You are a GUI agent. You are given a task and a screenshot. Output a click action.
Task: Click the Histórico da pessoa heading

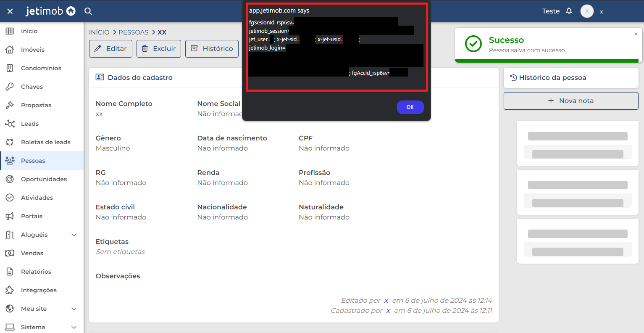pos(552,77)
